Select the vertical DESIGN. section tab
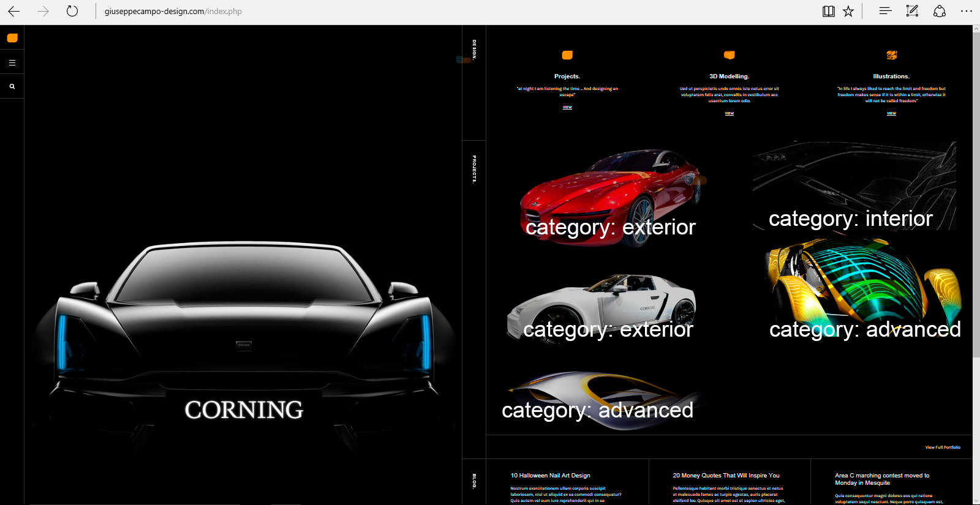The width and height of the screenshot is (980, 505). click(474, 50)
